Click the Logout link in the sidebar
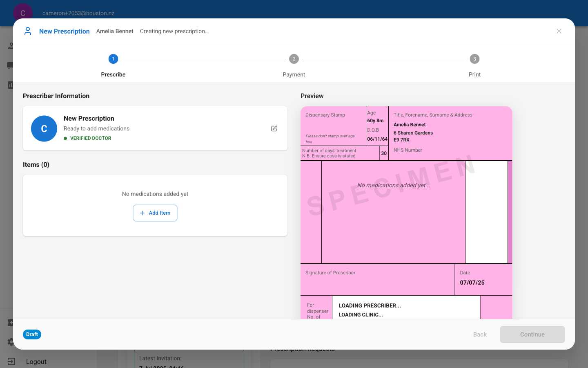The height and width of the screenshot is (368, 588). 36,361
